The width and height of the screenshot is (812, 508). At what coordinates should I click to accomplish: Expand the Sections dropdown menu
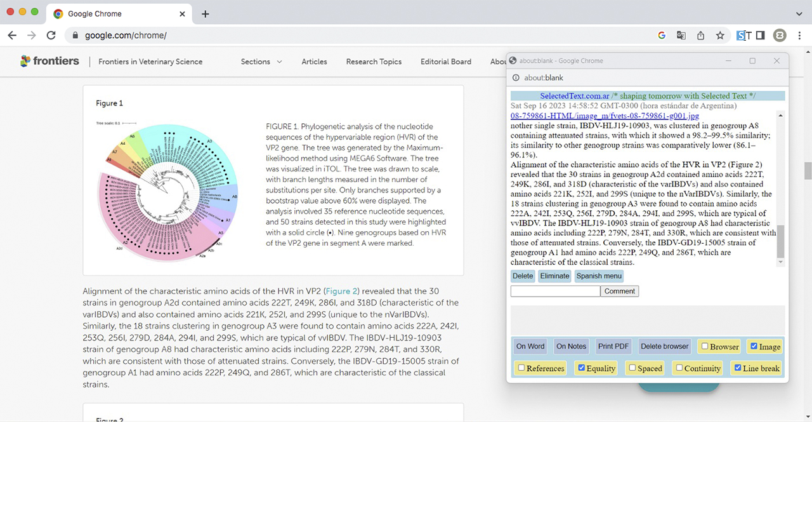pyautogui.click(x=261, y=62)
